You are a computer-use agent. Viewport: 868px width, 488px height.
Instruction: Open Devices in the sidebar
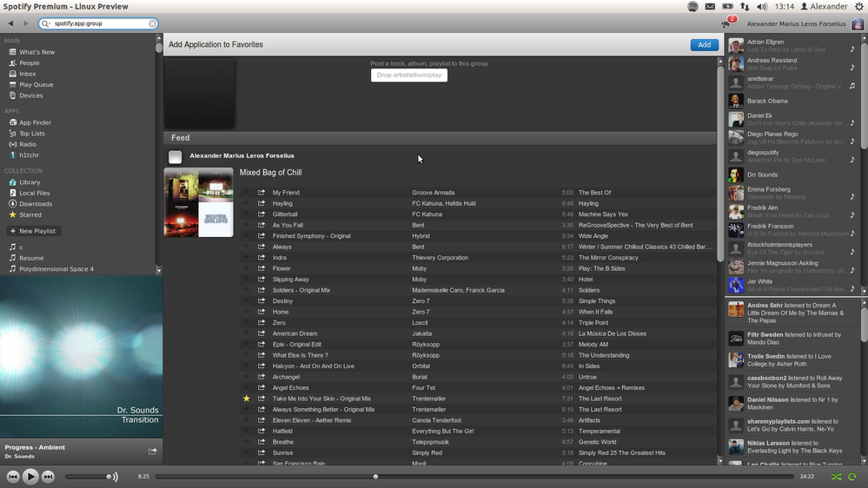[x=30, y=96]
